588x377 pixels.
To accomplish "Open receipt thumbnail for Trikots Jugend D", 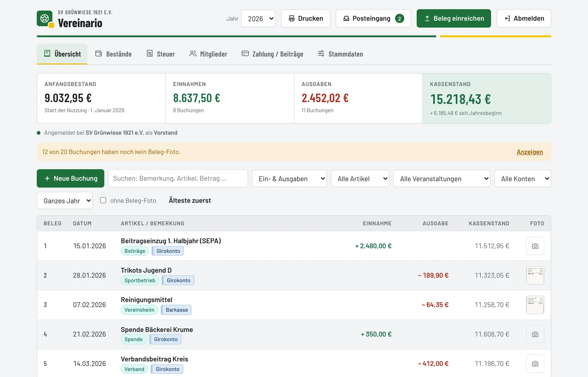I will coord(535,275).
